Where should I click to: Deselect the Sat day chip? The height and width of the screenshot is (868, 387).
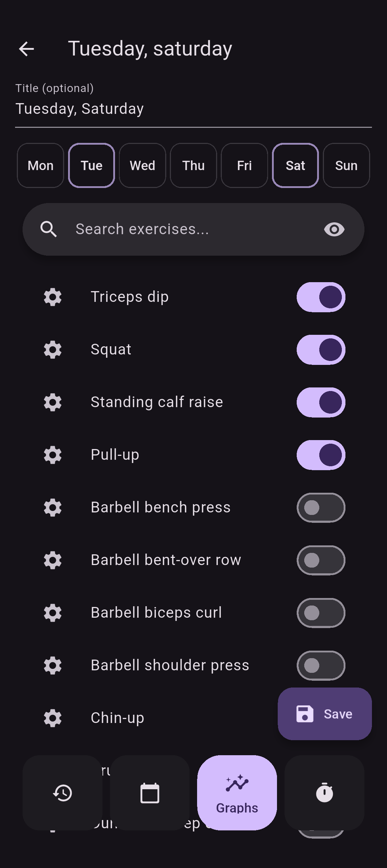click(x=295, y=165)
